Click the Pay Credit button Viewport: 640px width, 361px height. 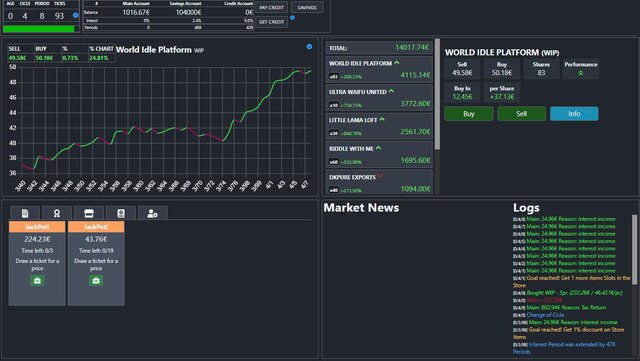click(271, 7)
